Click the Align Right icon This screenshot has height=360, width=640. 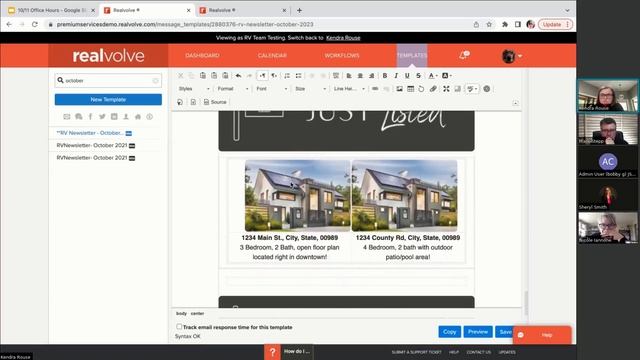pos(371,76)
